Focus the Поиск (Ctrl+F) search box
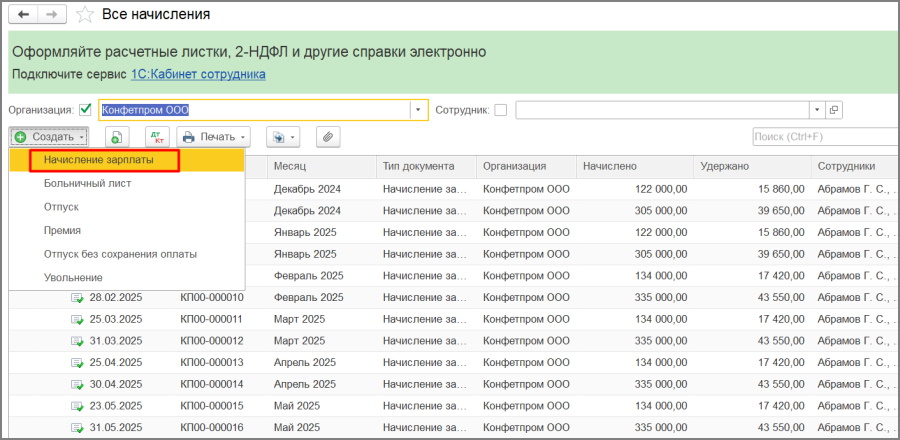Viewport: 900px width, 440px height. (825, 137)
